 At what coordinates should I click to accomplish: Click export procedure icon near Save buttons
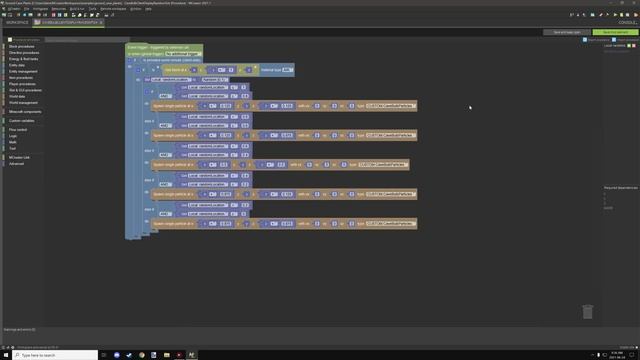point(585,40)
